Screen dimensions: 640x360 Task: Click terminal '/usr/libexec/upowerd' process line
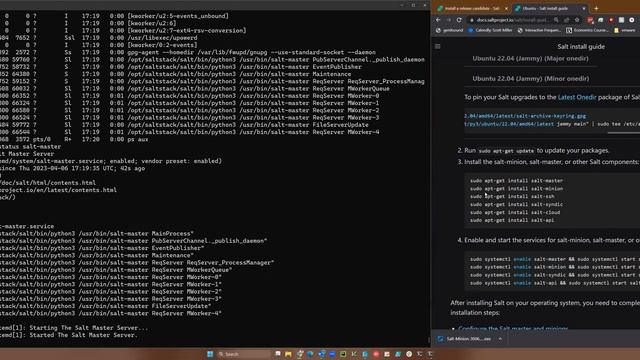(98, 38)
